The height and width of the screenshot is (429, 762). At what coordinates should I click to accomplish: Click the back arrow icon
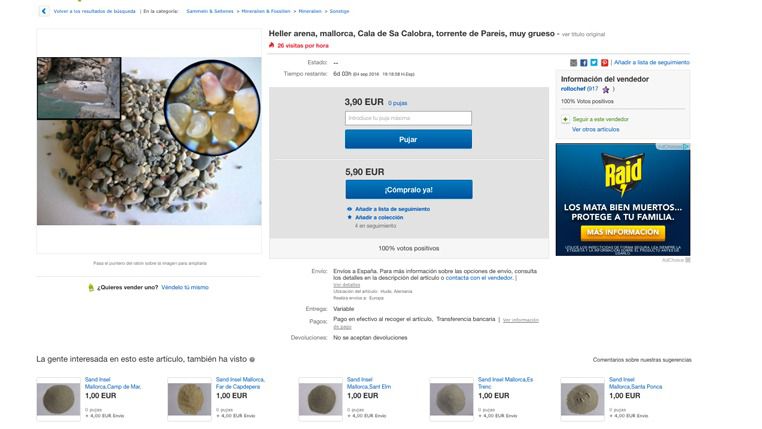tap(43, 11)
